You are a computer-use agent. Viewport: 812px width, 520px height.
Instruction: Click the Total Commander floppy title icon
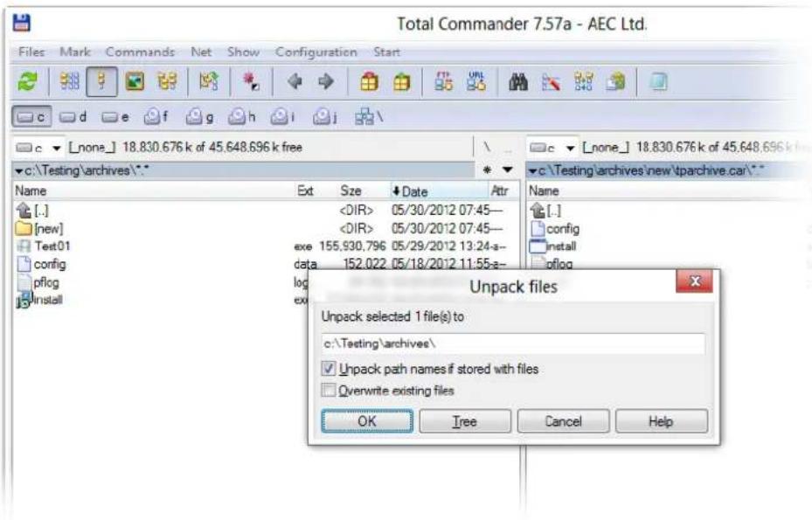pos(22,23)
